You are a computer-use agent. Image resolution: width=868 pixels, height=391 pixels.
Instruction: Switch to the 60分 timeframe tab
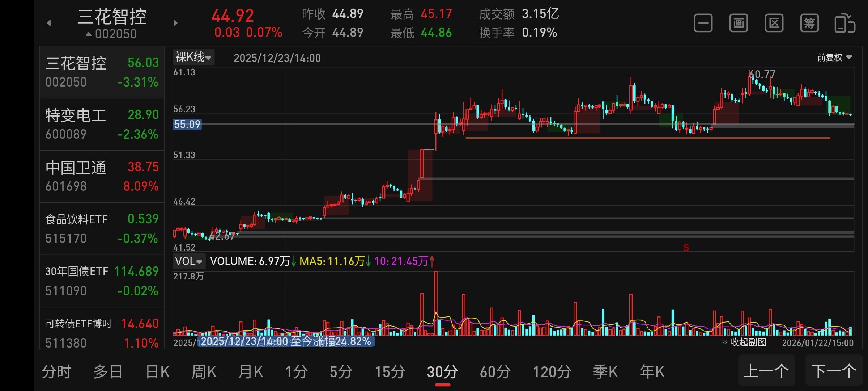495,372
